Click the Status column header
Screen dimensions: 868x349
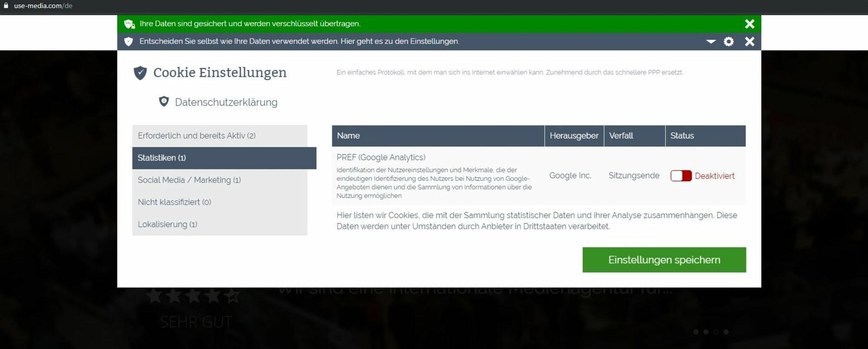pyautogui.click(x=705, y=136)
